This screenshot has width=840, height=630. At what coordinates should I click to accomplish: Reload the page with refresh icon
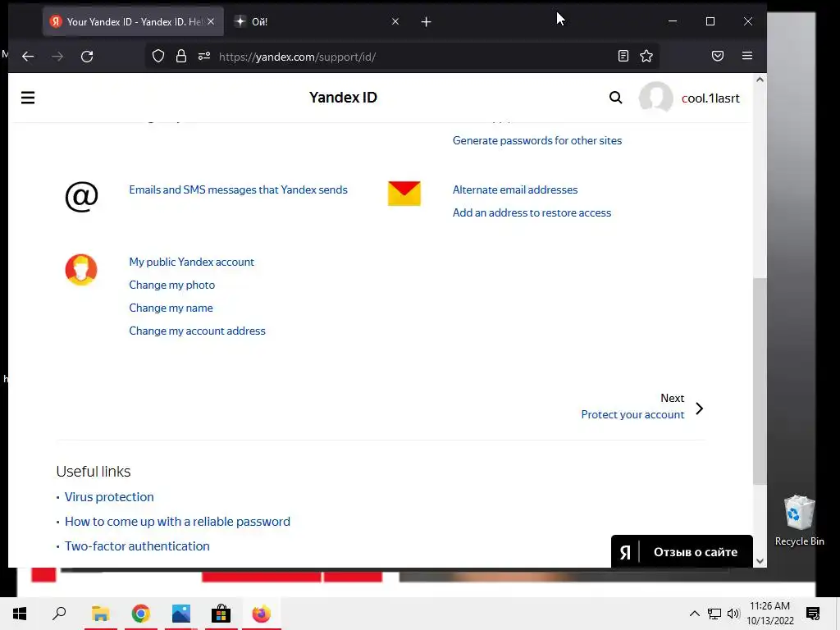[x=87, y=57]
